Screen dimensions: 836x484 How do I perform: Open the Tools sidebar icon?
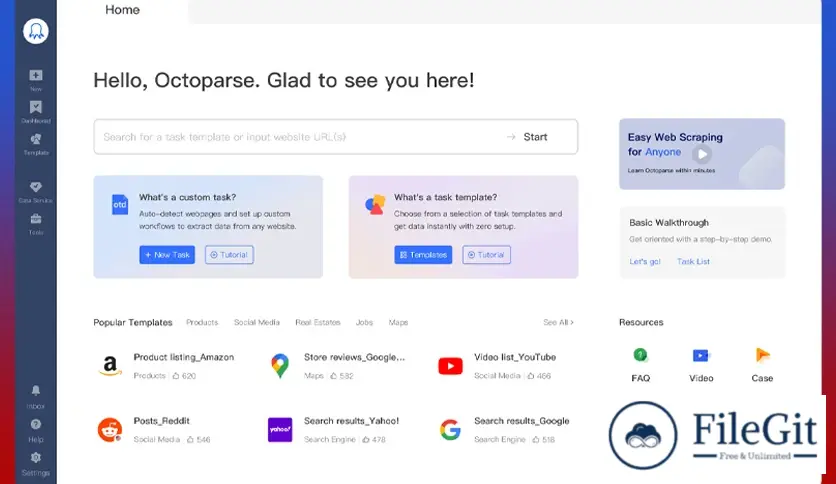[36, 219]
